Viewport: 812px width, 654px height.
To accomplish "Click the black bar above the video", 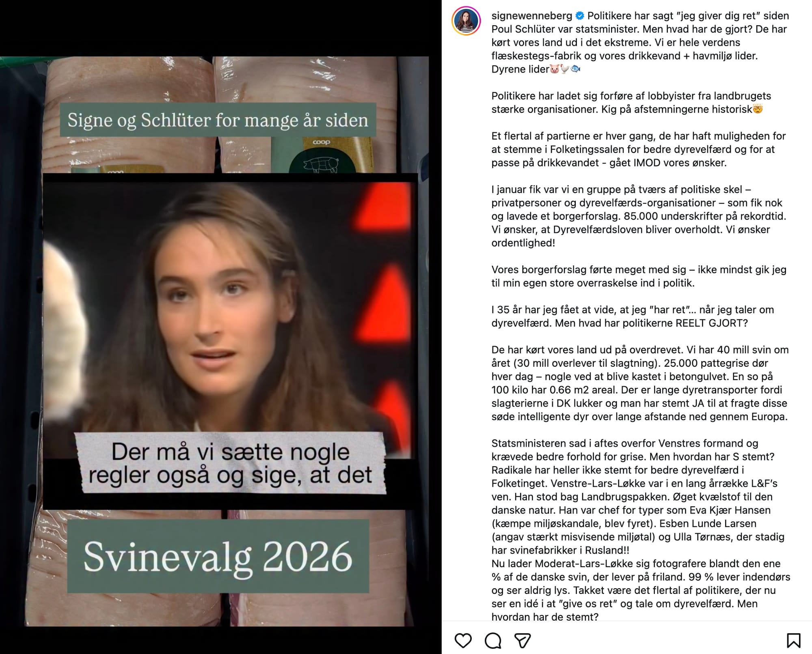I will coord(221,28).
